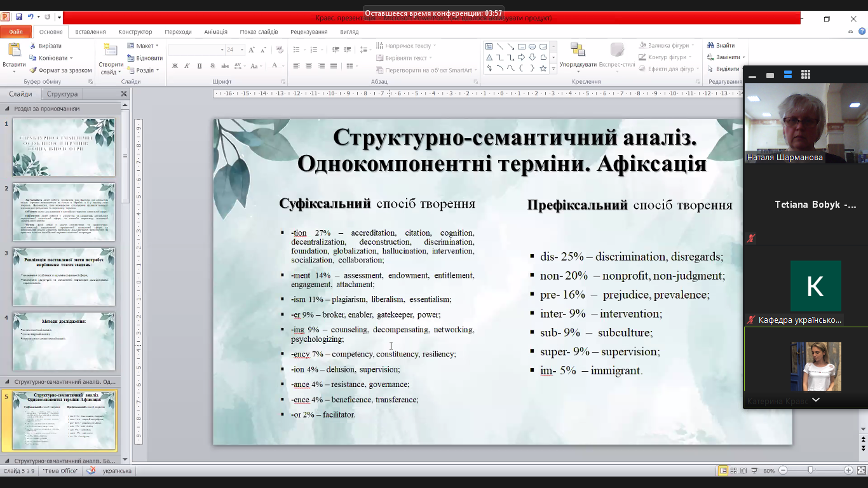Toggle align text right

tap(320, 65)
